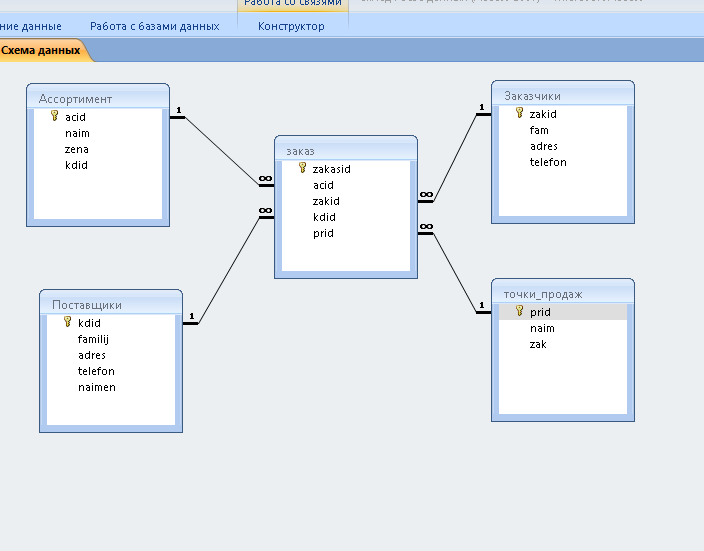704x551 pixels.
Task: Select the familij field in Поставщики
Action: click(x=111, y=339)
